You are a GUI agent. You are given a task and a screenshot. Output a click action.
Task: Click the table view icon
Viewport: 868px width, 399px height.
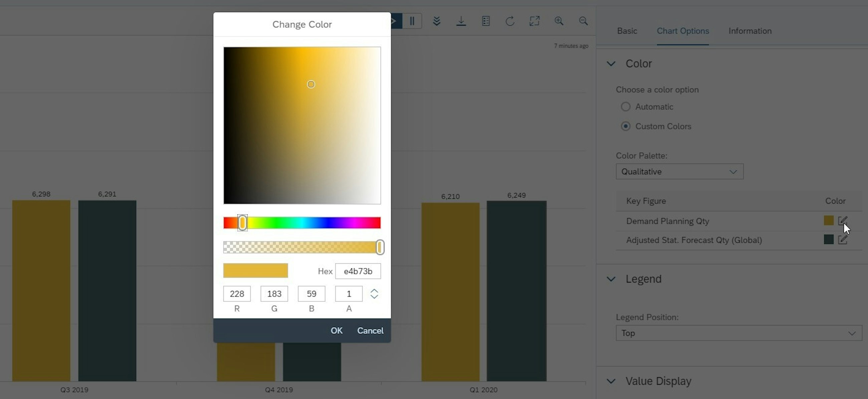point(485,21)
